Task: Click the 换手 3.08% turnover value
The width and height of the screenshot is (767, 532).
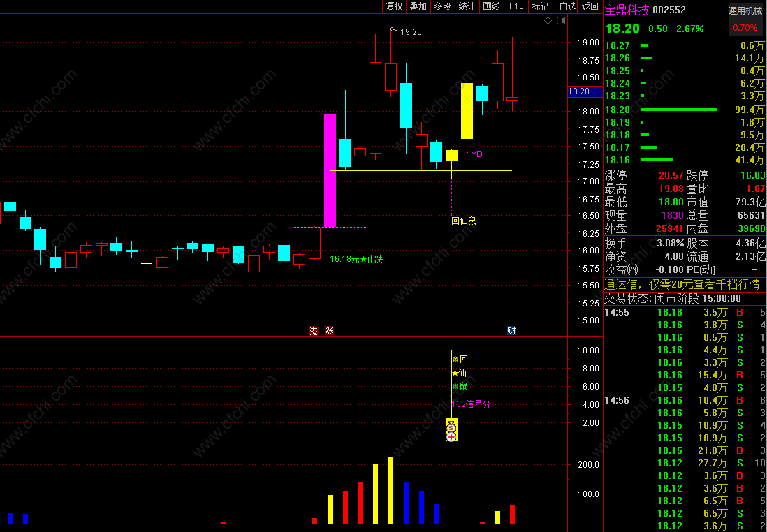Action: pyautogui.click(x=670, y=243)
